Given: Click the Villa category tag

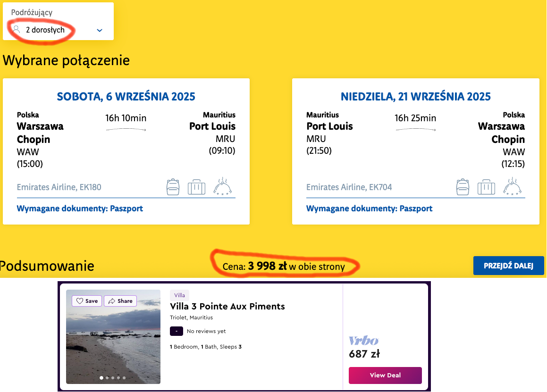Looking at the screenshot, I should click(179, 295).
